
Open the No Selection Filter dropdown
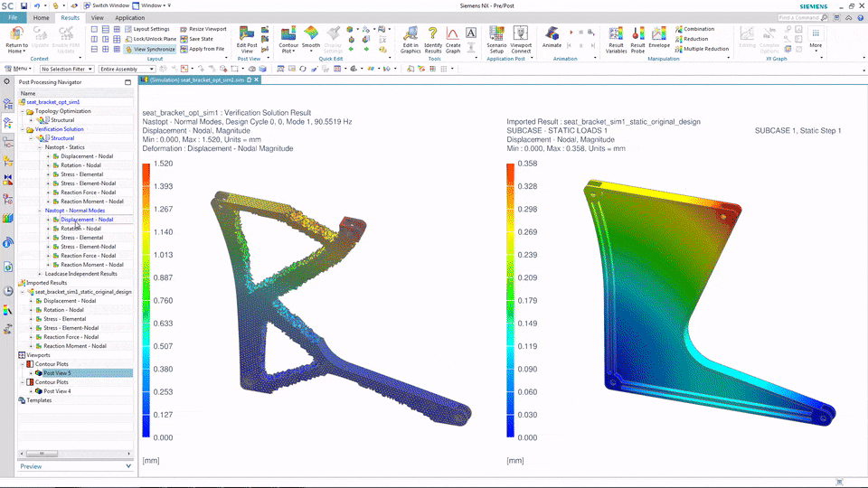click(x=67, y=70)
